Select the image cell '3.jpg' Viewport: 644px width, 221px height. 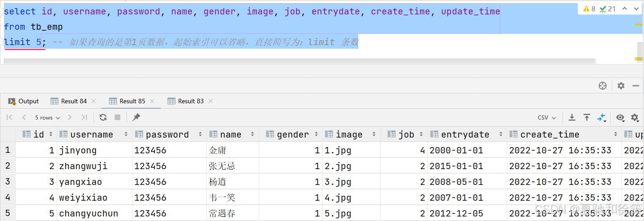point(351,182)
